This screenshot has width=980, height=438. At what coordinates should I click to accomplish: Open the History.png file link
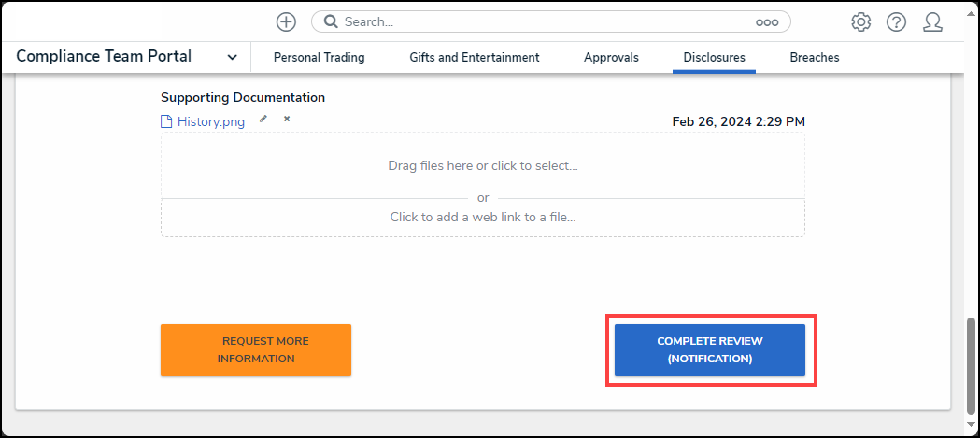point(210,121)
